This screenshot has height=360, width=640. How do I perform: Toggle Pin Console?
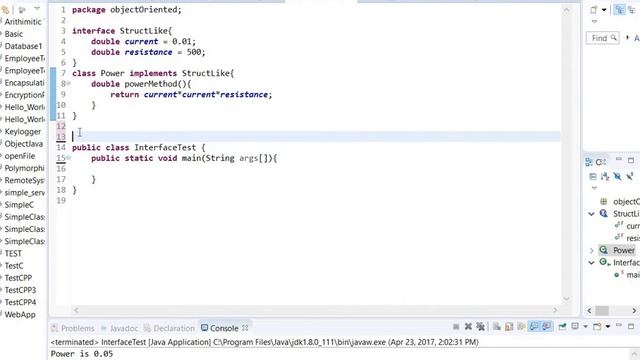562,327
